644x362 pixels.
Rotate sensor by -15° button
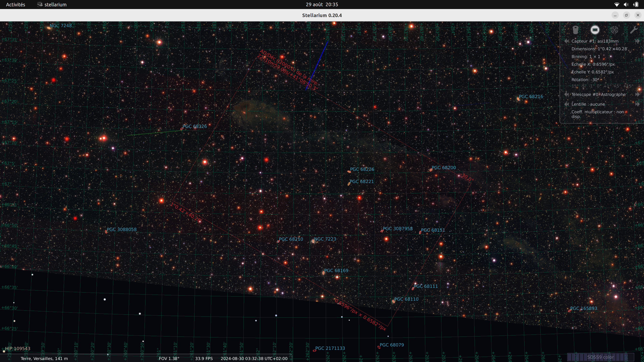click(x=574, y=86)
